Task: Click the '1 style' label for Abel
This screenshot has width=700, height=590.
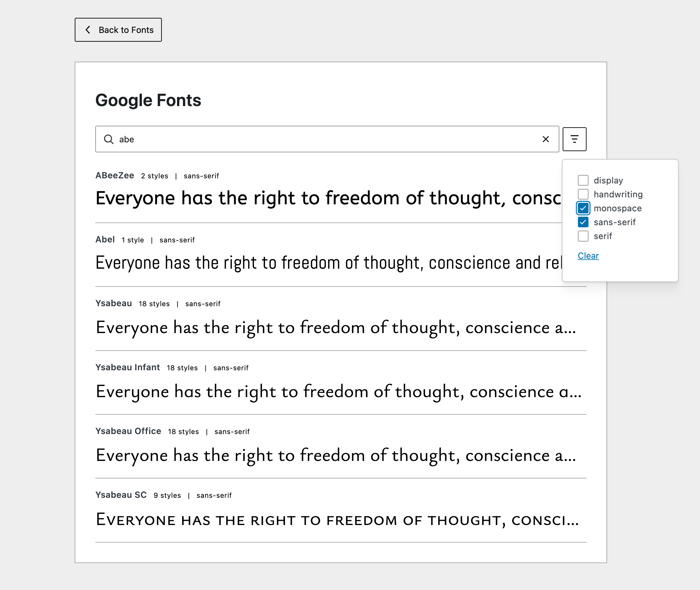Action: click(133, 240)
